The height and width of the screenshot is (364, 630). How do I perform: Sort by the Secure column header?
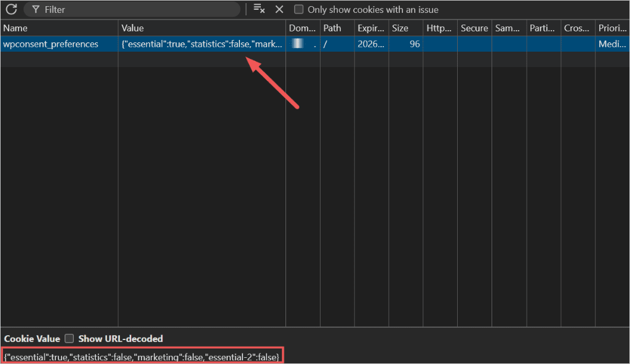pyautogui.click(x=474, y=28)
